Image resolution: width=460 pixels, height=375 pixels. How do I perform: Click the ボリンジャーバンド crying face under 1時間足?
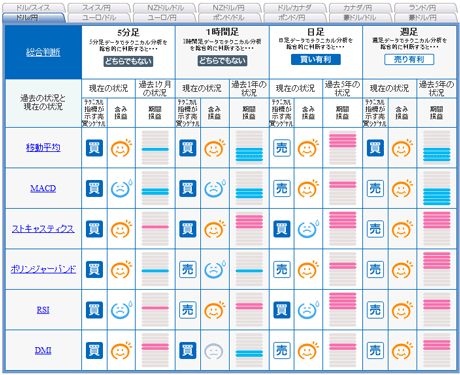tap(215, 269)
